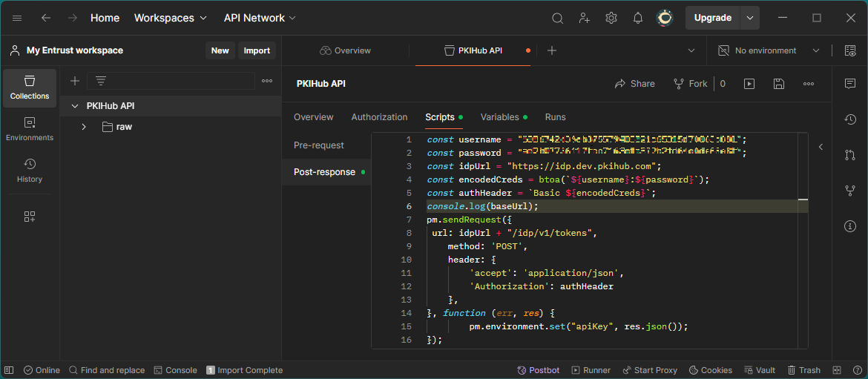This screenshot has height=379, width=868.
Task: Open the Collections sidebar panel
Action: point(30,88)
